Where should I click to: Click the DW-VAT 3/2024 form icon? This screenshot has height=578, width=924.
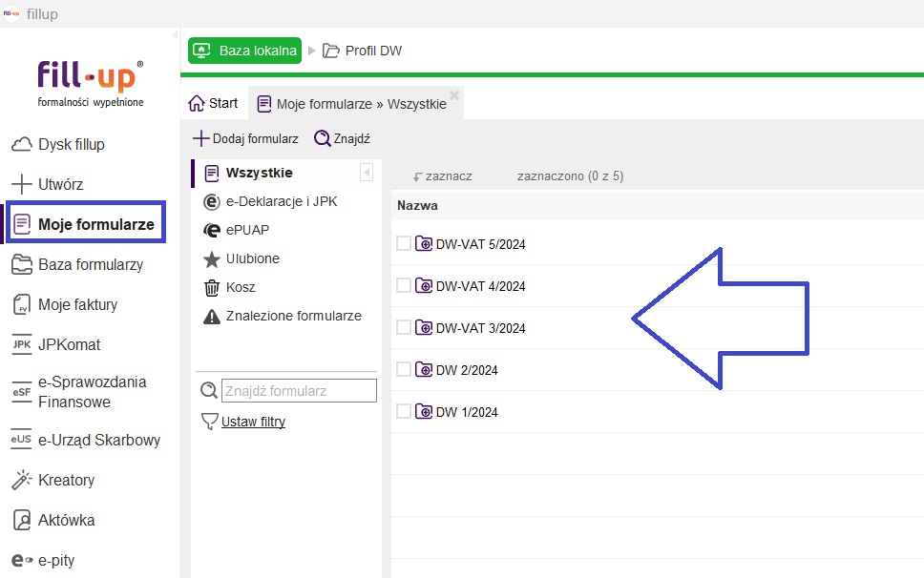(x=424, y=327)
